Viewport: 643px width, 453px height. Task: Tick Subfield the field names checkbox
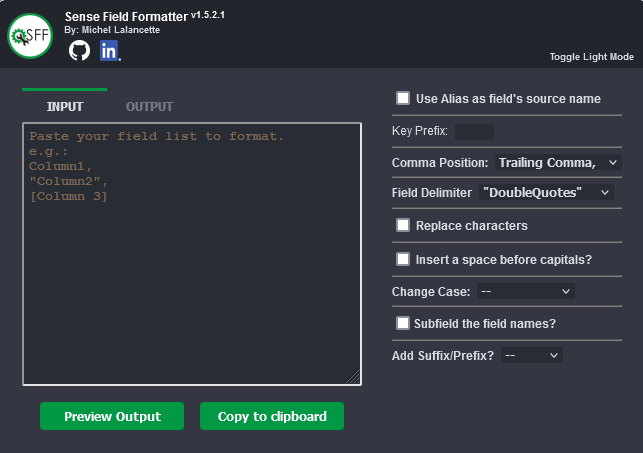[403, 323]
